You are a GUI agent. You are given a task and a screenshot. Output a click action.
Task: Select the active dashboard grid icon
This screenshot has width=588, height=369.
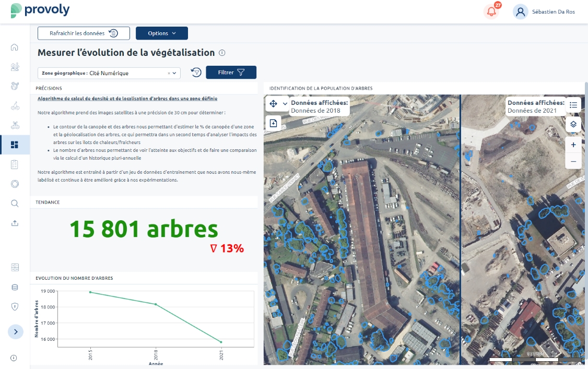coord(15,145)
